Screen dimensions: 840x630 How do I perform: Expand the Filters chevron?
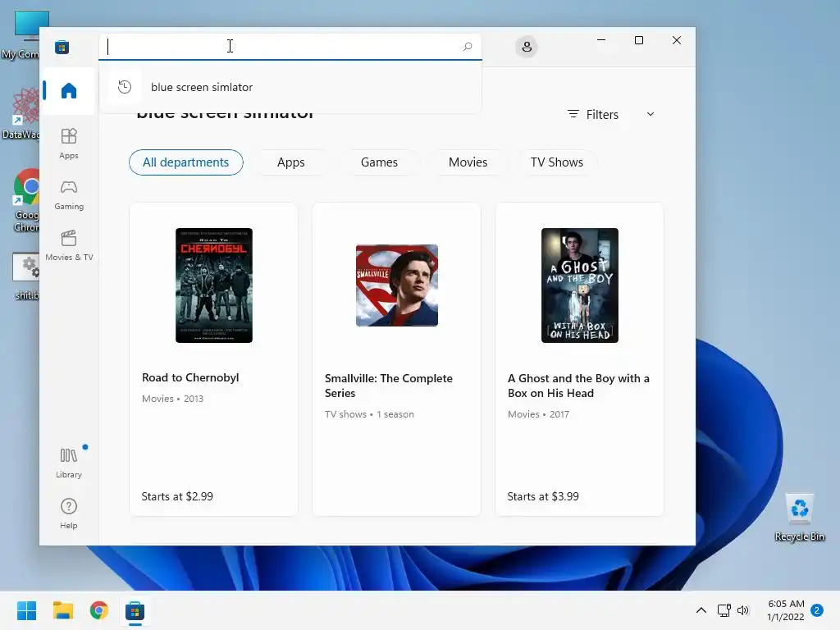click(651, 114)
